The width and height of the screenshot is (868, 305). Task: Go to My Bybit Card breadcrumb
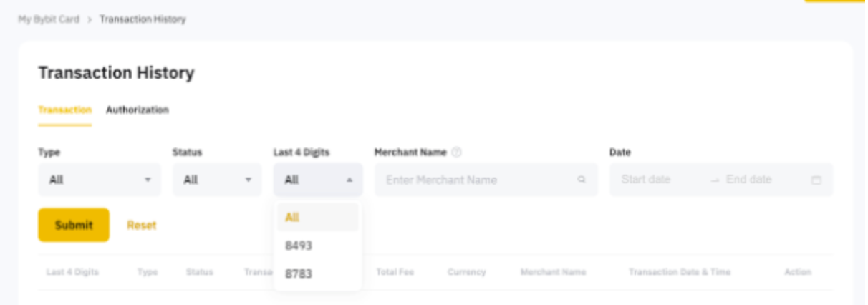click(49, 19)
